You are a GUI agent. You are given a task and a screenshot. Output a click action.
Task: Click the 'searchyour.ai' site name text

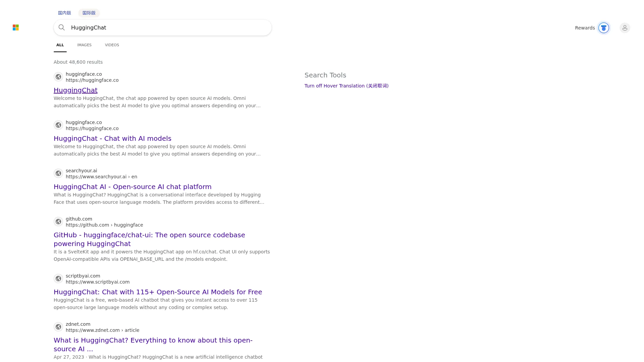81,171
